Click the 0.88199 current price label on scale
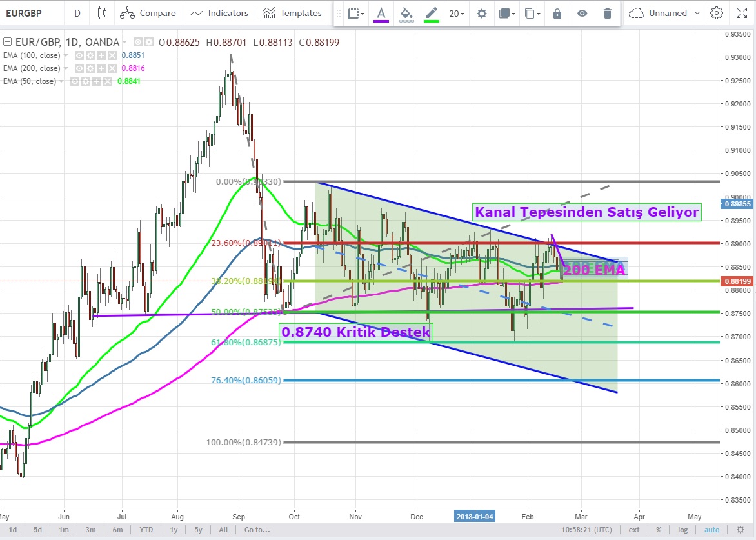 [x=737, y=281]
